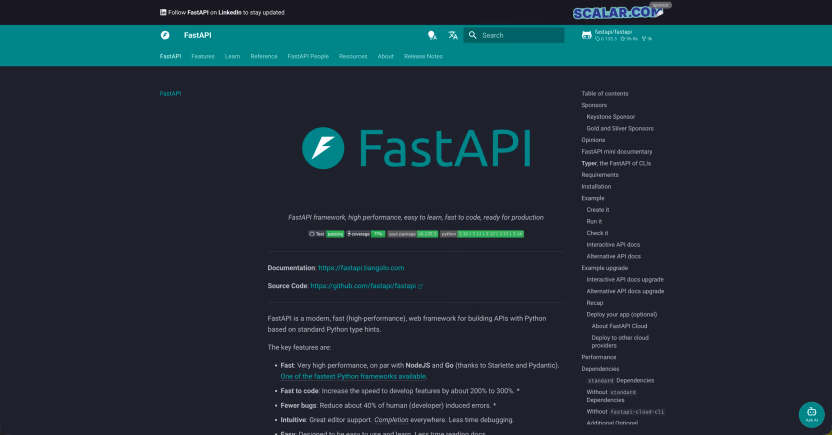Jump to Run it section

click(594, 222)
